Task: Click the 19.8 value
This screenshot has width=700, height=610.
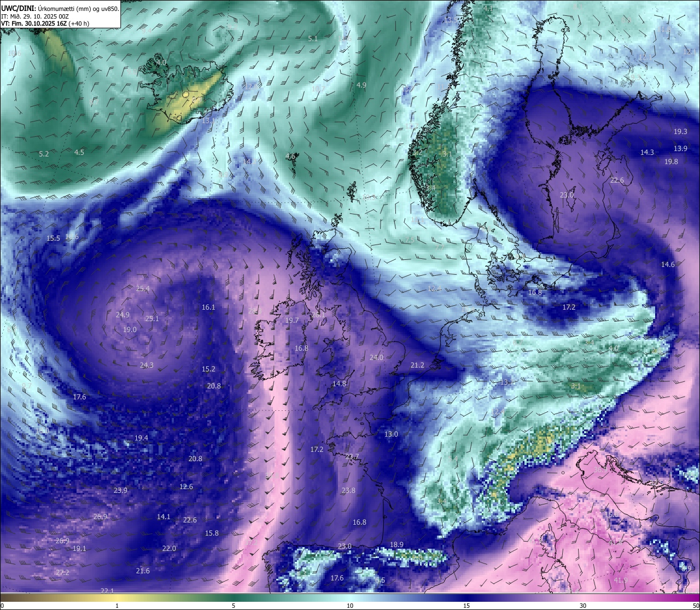Action: click(x=671, y=162)
